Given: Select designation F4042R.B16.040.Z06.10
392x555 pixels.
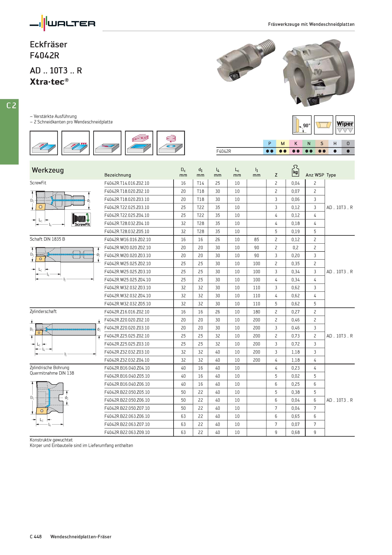Looking at the screenshot, I should (x=127, y=384).
